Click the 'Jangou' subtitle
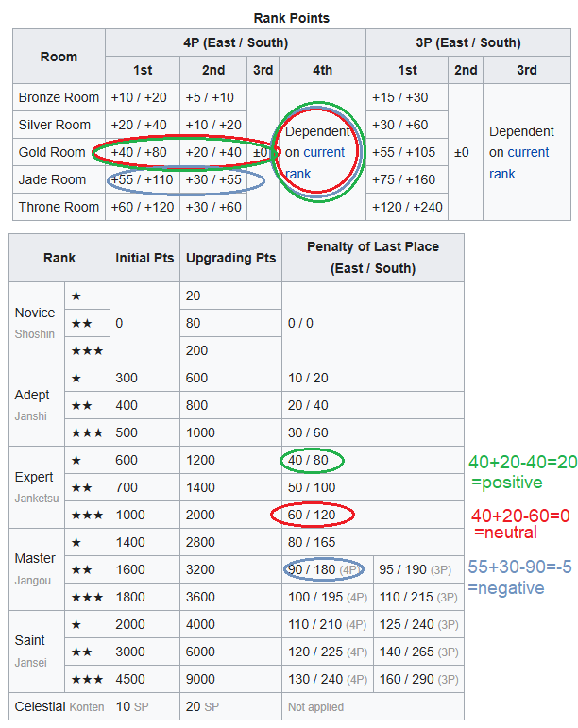Screen dimensions: 578x728 [x=32, y=581]
